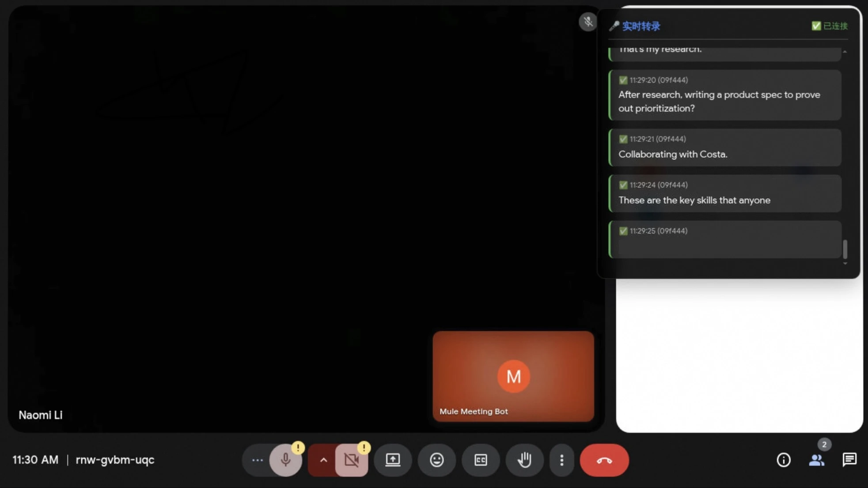The width and height of the screenshot is (868, 488).
Task: Click the 11:29:21 timestamp checkmark
Action: point(623,139)
